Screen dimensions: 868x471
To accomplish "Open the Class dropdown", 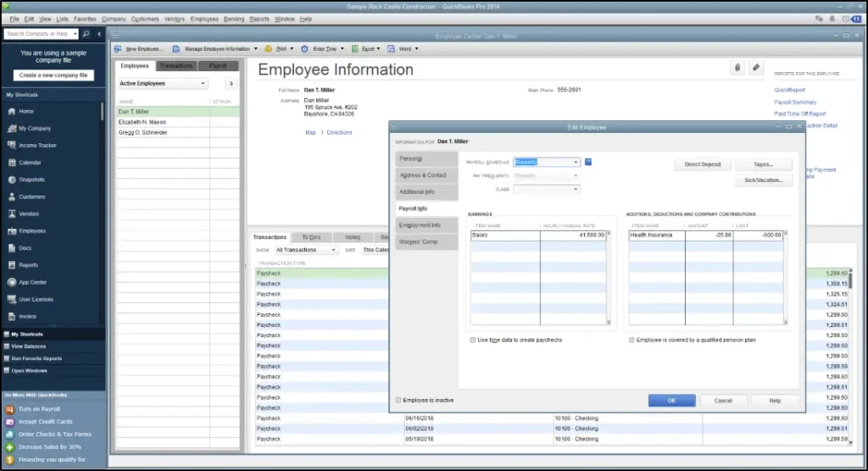I will click(576, 189).
